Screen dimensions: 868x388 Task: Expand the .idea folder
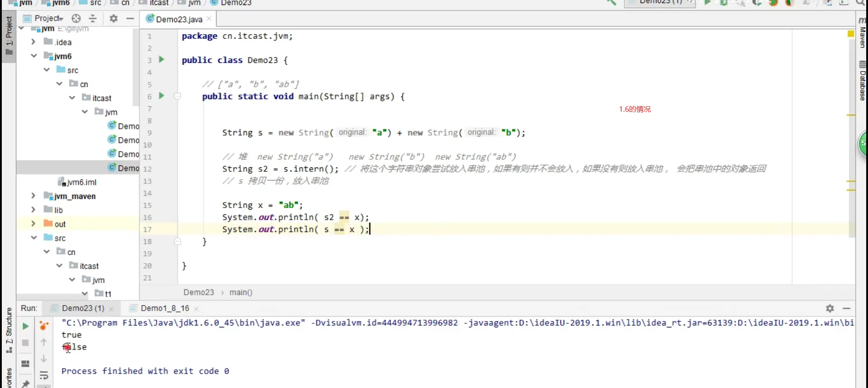(x=33, y=42)
